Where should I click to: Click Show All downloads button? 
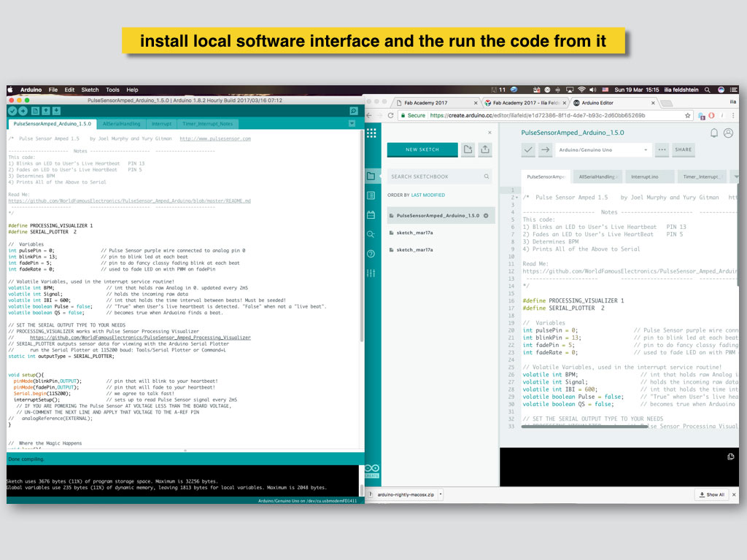pos(711,494)
